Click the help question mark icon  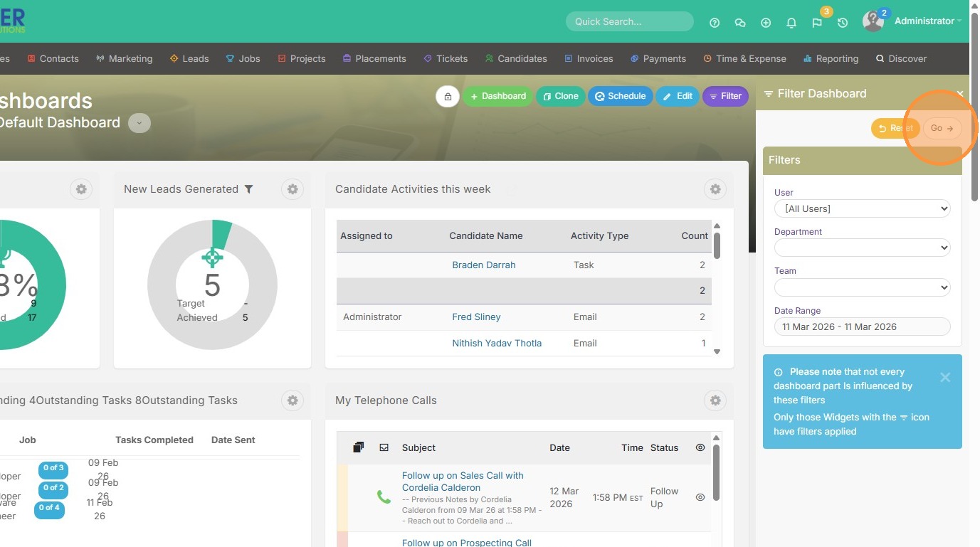pyautogui.click(x=715, y=23)
